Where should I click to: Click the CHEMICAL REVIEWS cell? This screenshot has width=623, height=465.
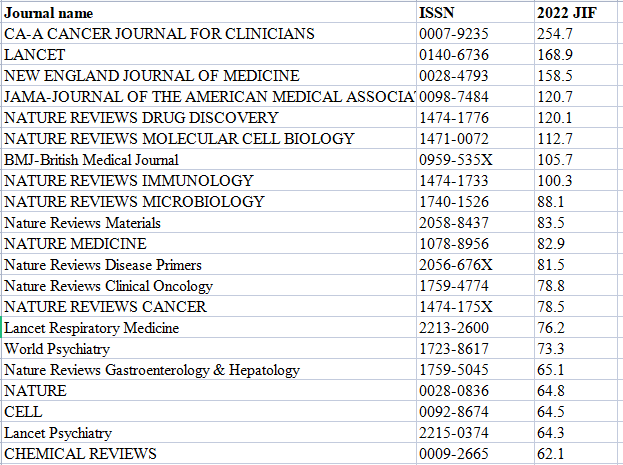pos(209,454)
